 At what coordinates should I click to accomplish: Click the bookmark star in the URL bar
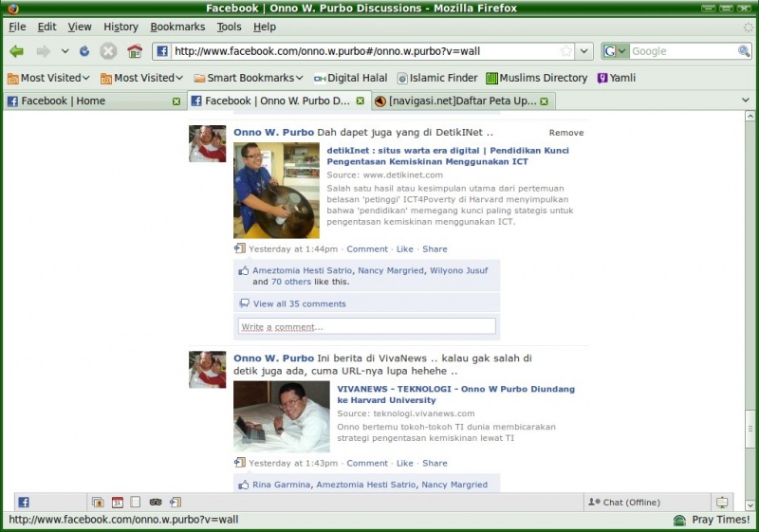coord(566,51)
